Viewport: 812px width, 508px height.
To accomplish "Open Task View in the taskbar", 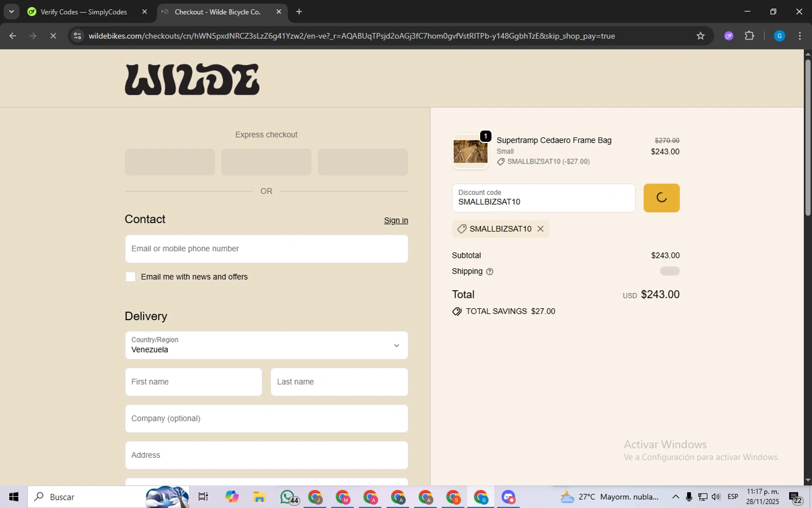I will point(203,497).
